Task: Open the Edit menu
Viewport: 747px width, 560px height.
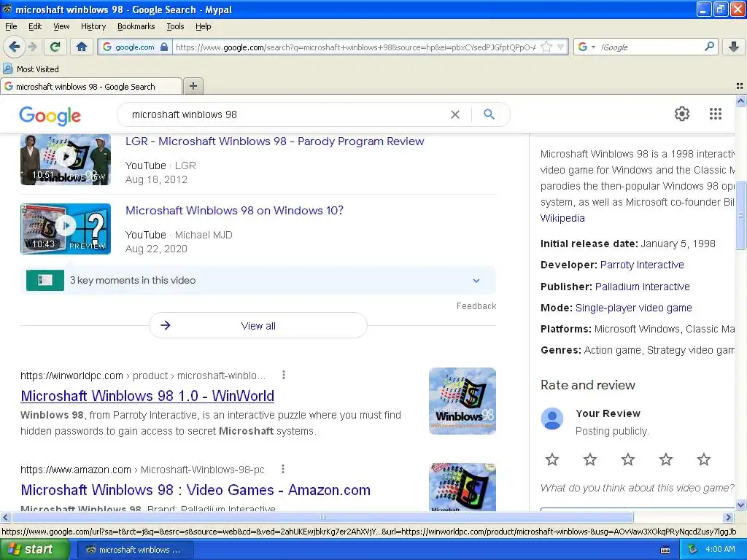Action: point(35,26)
